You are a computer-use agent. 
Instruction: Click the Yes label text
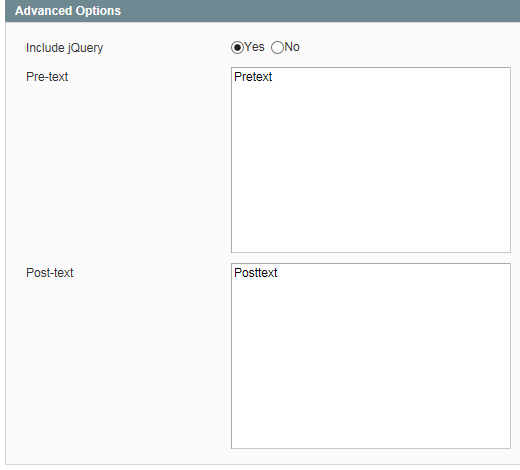(254, 47)
